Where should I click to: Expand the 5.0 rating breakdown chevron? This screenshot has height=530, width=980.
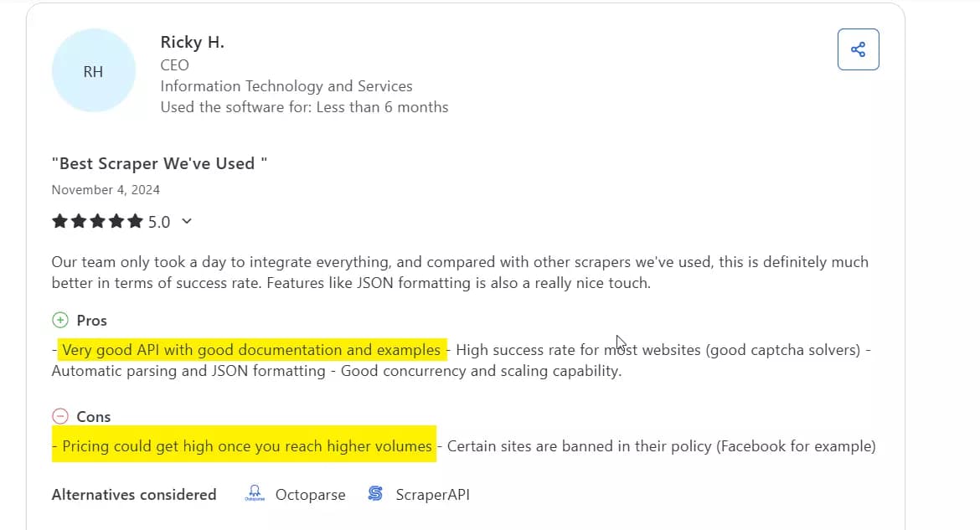[186, 221]
